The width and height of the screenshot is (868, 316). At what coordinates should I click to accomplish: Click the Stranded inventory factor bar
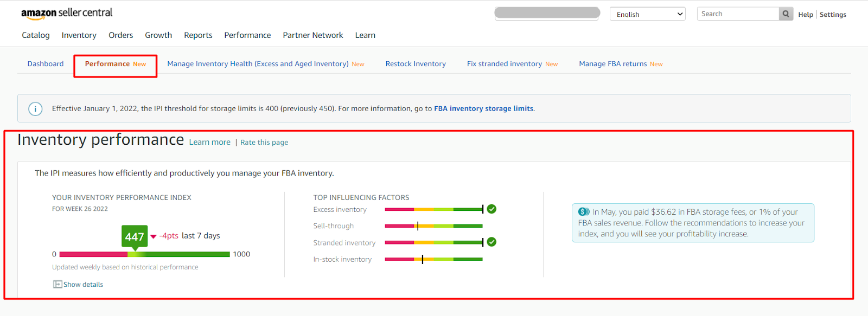click(x=434, y=243)
